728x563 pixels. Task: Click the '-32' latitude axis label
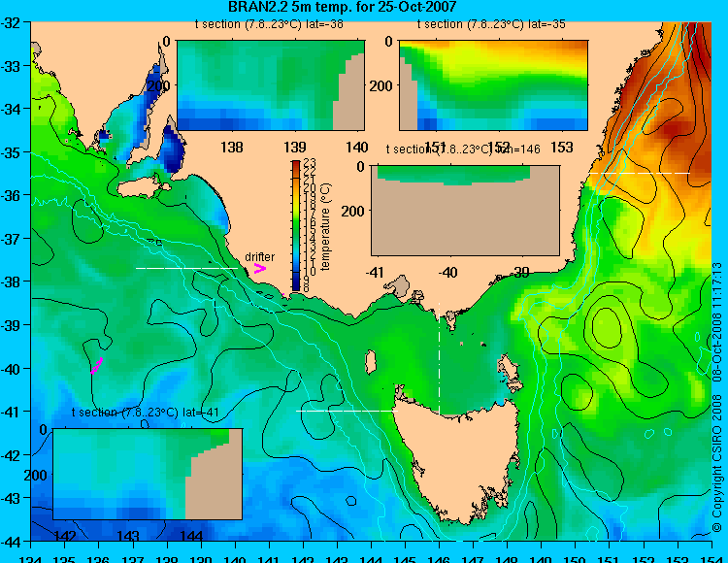pyautogui.click(x=11, y=22)
